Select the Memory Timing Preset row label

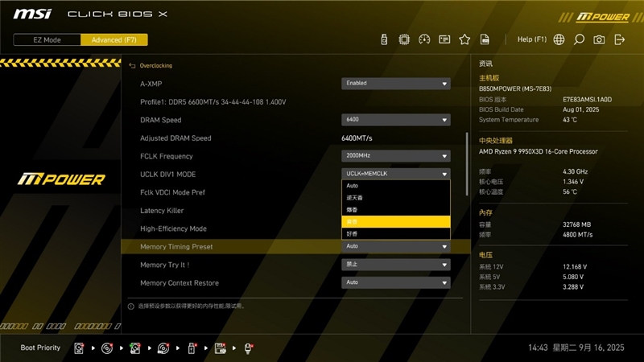176,247
